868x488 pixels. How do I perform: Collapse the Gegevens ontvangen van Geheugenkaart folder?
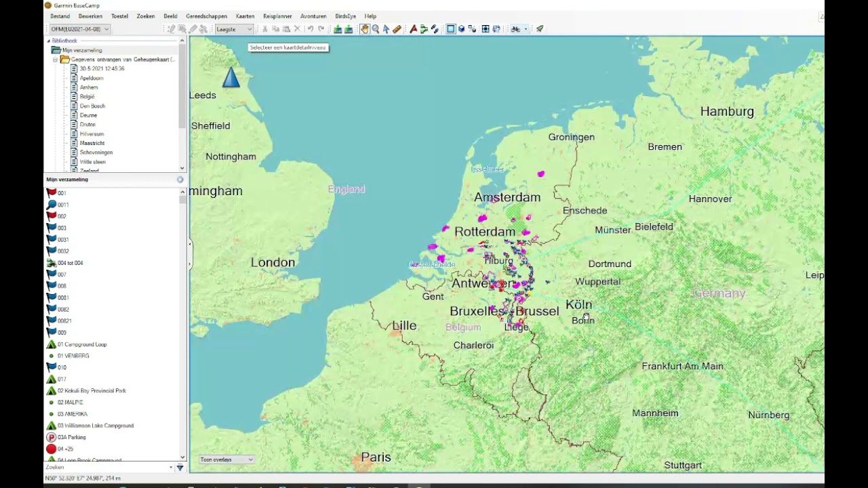pos(56,60)
